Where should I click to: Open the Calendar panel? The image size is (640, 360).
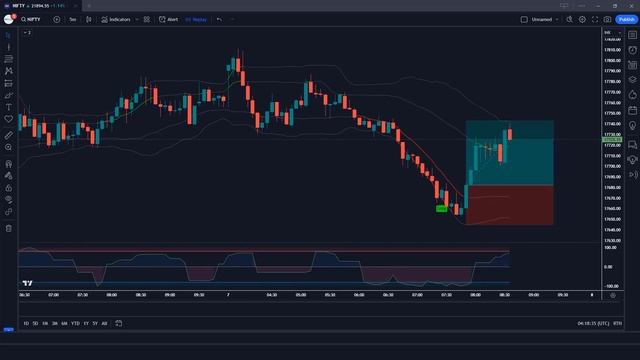pyautogui.click(x=632, y=110)
